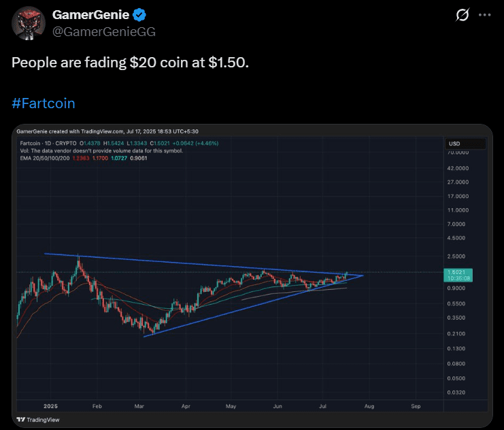The width and height of the screenshot is (504, 430).
Task: Click the EMA 100 value 1.0727
Action: 119,159
